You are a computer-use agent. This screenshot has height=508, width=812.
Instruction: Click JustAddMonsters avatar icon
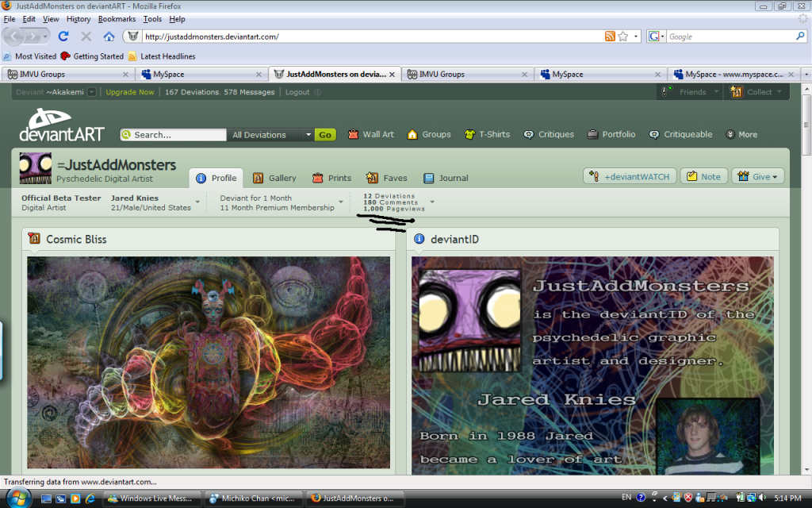[x=35, y=168]
